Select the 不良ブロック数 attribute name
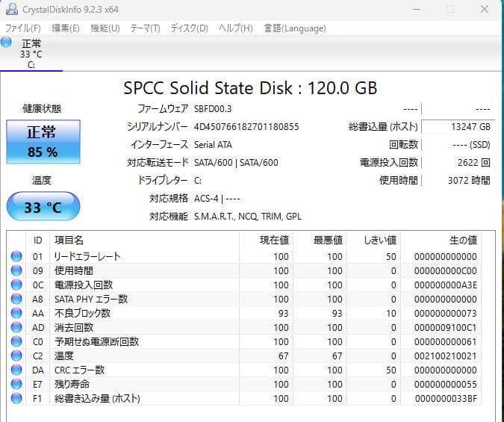504x422 pixels. [82, 313]
